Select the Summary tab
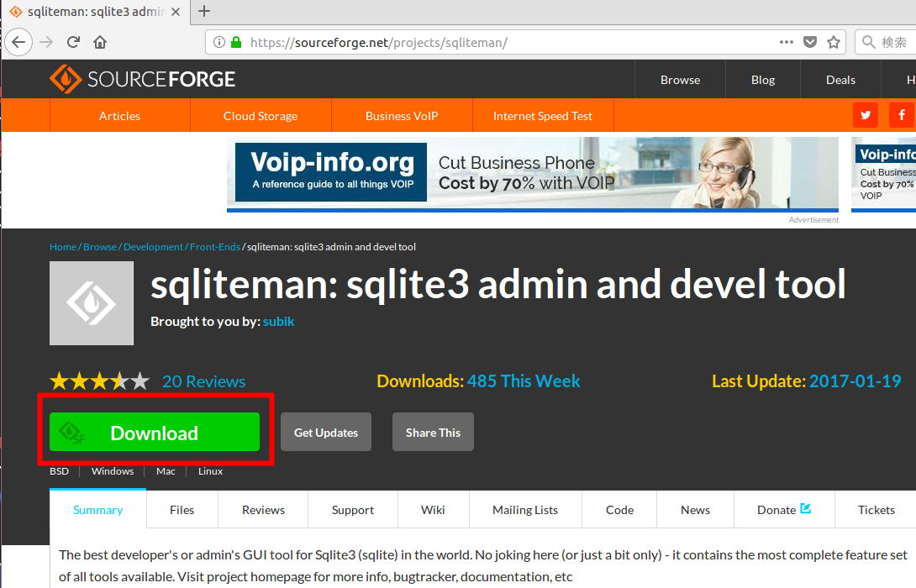The width and height of the screenshot is (916, 588). [x=98, y=510]
